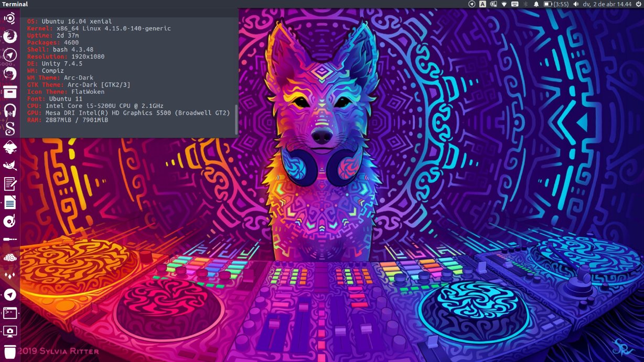Viewport: 644px width, 362px height.
Task: Launch GIMP from the launcher
Action: coord(9,166)
